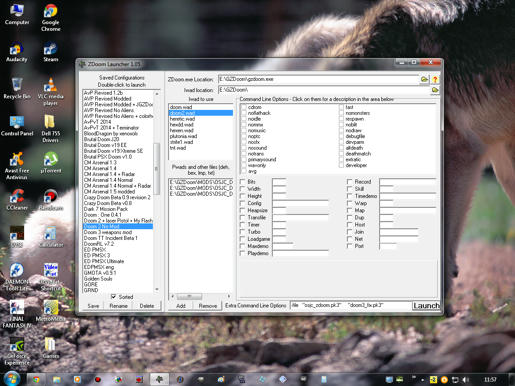Click the Extra Command Line Options field

coord(351,305)
